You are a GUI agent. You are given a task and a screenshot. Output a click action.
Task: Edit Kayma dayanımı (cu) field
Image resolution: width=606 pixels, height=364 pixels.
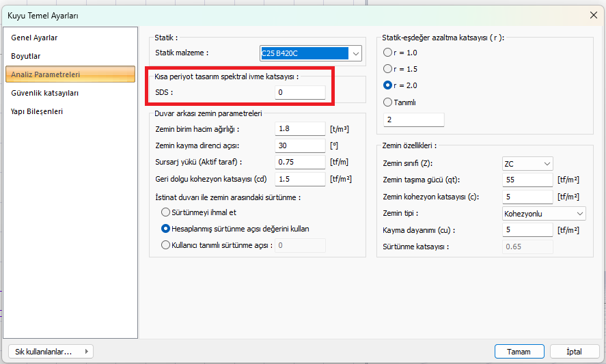tap(527, 230)
